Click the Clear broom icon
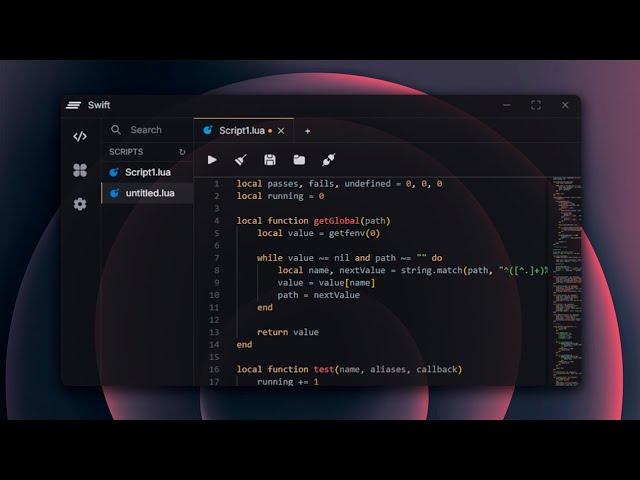 click(241, 160)
